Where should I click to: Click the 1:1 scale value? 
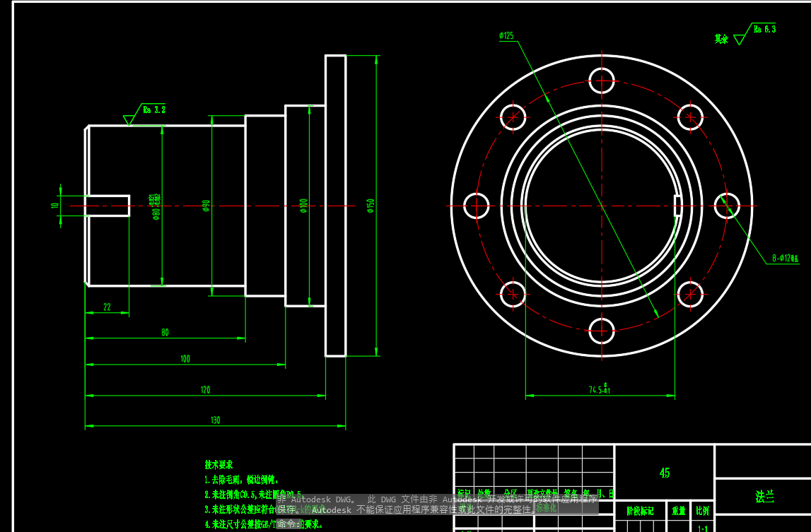[x=702, y=528]
